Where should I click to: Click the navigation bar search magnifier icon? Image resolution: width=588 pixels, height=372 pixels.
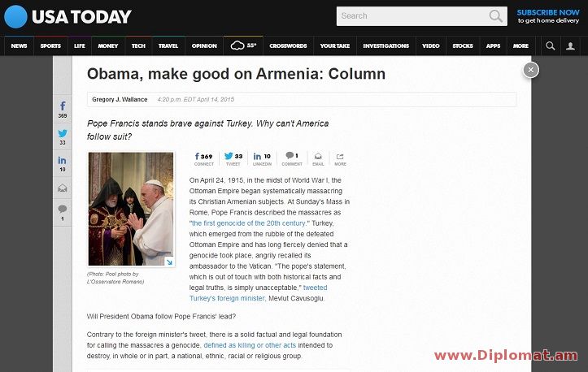tap(550, 45)
